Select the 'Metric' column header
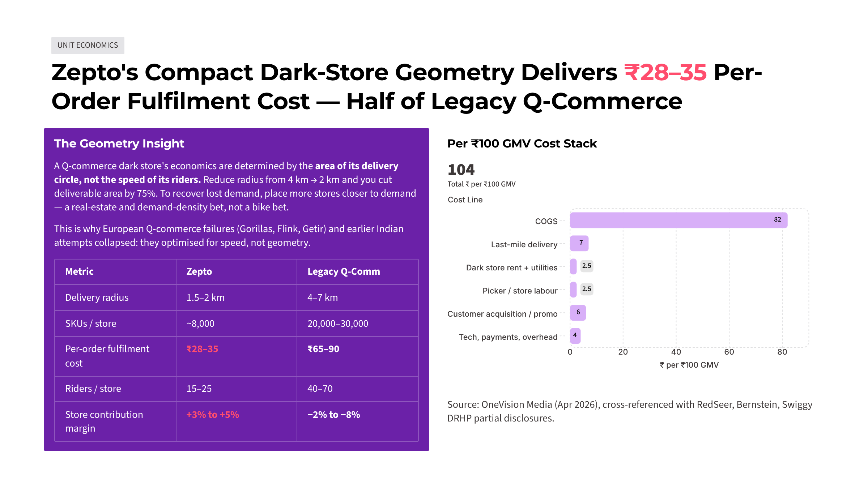 79,271
